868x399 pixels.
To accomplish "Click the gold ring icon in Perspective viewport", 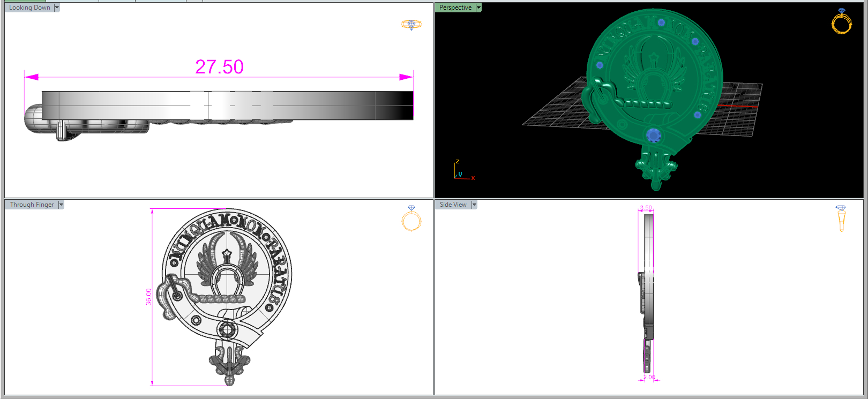I will click(x=842, y=21).
